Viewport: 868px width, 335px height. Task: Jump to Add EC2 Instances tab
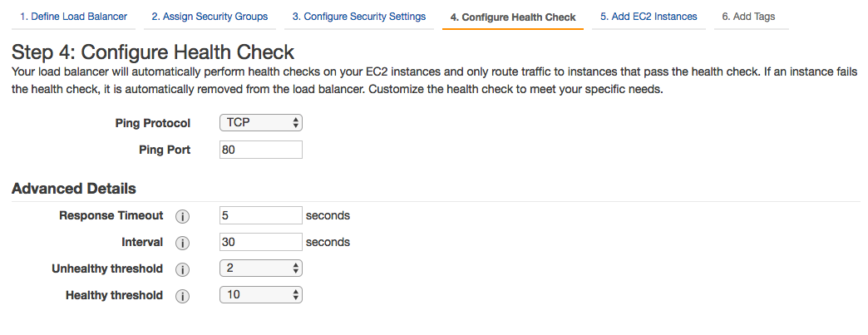point(649,17)
